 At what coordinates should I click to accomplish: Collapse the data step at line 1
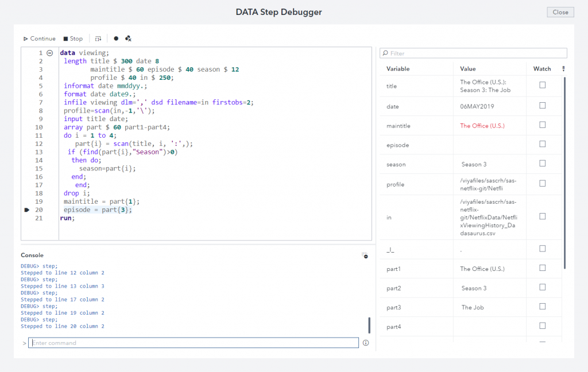point(49,53)
